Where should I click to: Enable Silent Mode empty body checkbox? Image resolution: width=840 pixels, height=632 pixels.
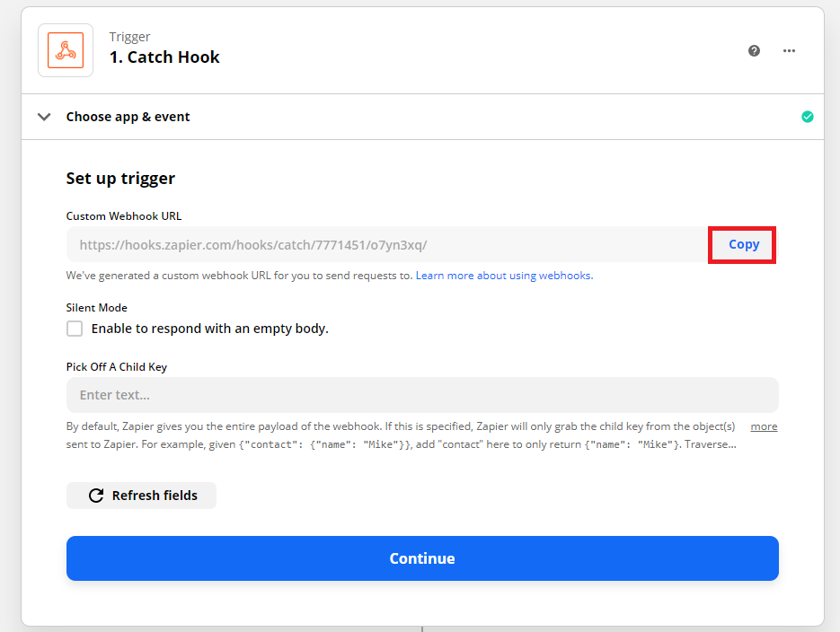[x=75, y=328]
